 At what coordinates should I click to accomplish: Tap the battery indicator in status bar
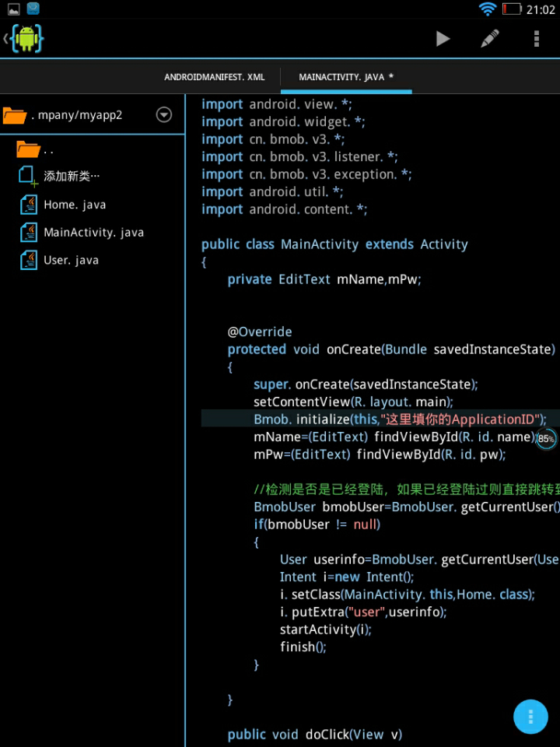tap(512, 9)
